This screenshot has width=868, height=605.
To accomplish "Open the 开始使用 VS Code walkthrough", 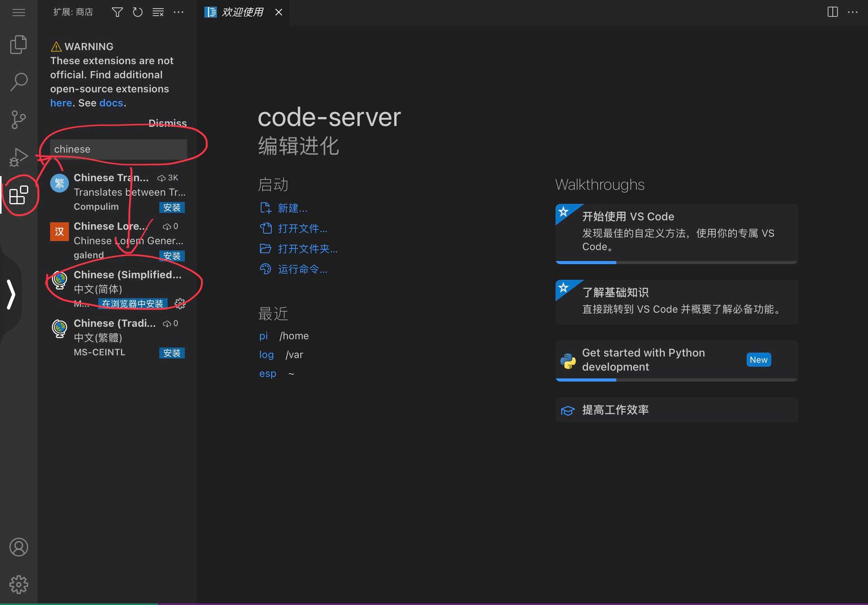I will 677,234.
